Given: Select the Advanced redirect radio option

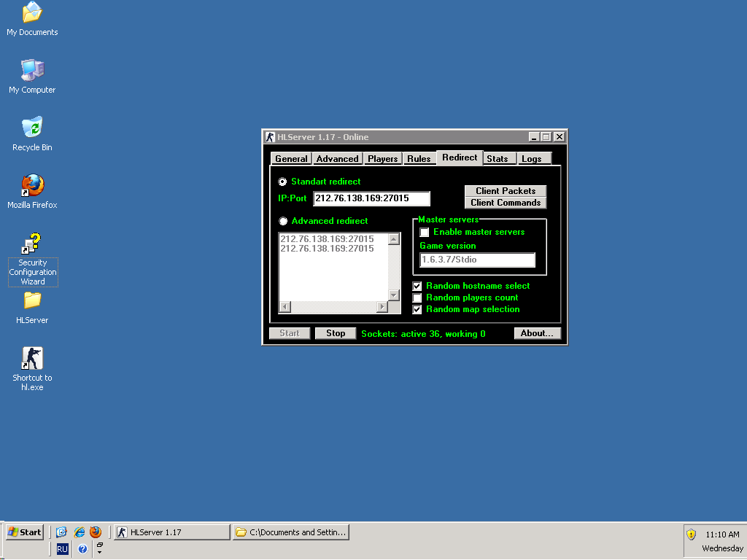Looking at the screenshot, I should tap(283, 221).
